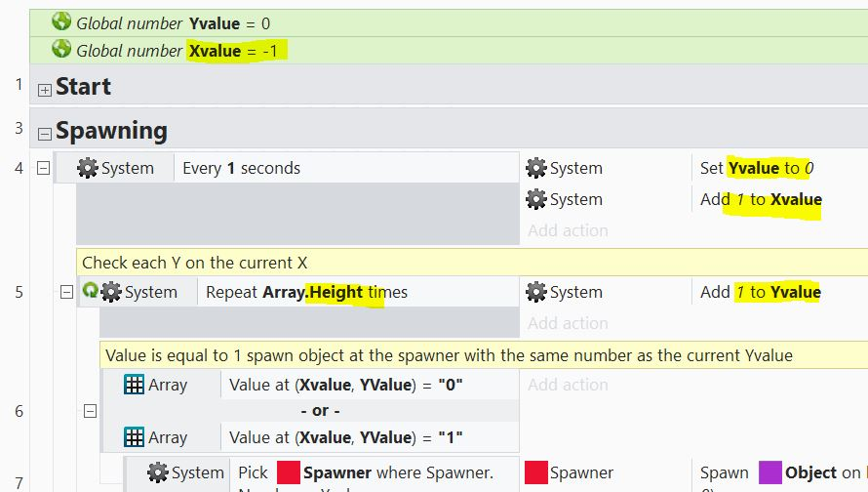This screenshot has width=868, height=492.
Task: Select the Repeat Array.Height times condition
Action: [306, 292]
